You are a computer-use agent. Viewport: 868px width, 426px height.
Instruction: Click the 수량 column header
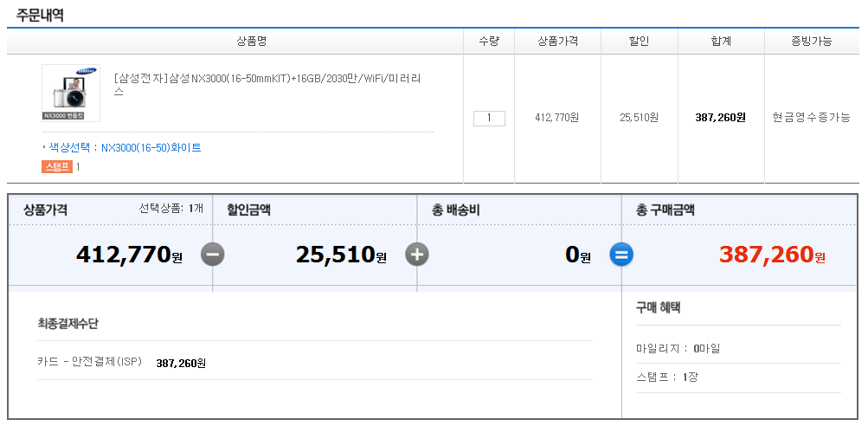point(489,42)
